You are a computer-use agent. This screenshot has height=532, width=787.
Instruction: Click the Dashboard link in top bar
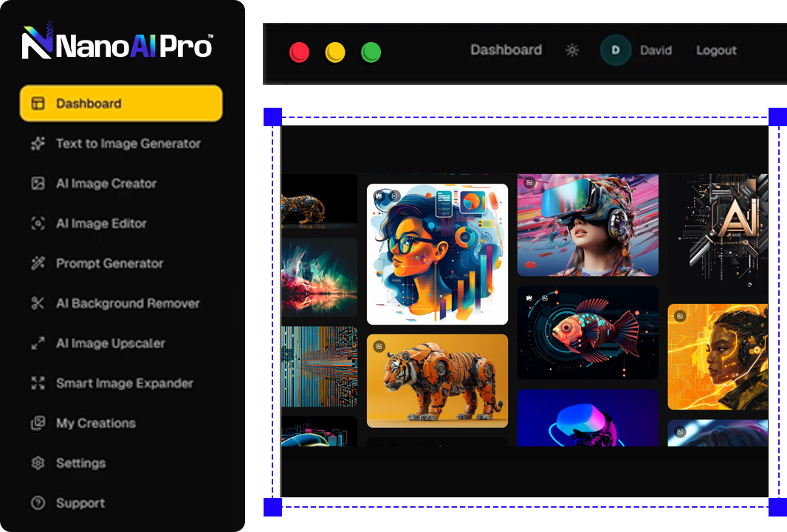pyautogui.click(x=506, y=50)
